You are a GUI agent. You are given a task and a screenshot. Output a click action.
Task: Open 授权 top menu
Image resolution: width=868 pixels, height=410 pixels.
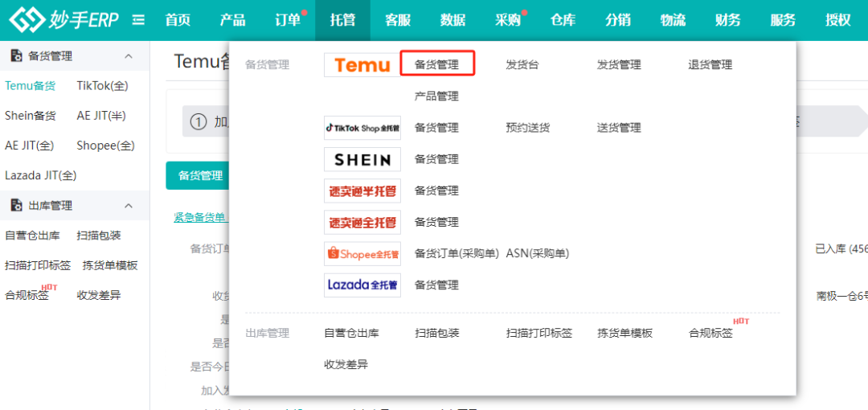click(838, 21)
